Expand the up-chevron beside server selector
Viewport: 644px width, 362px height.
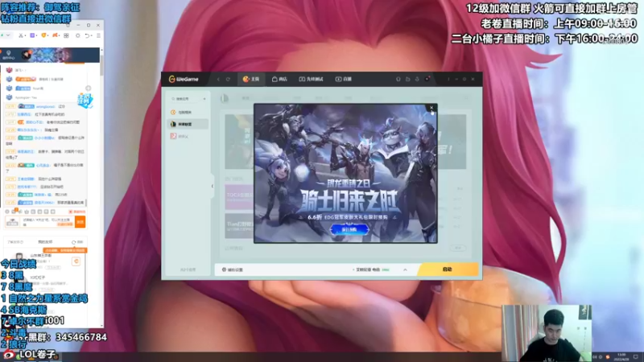pyautogui.click(x=405, y=269)
